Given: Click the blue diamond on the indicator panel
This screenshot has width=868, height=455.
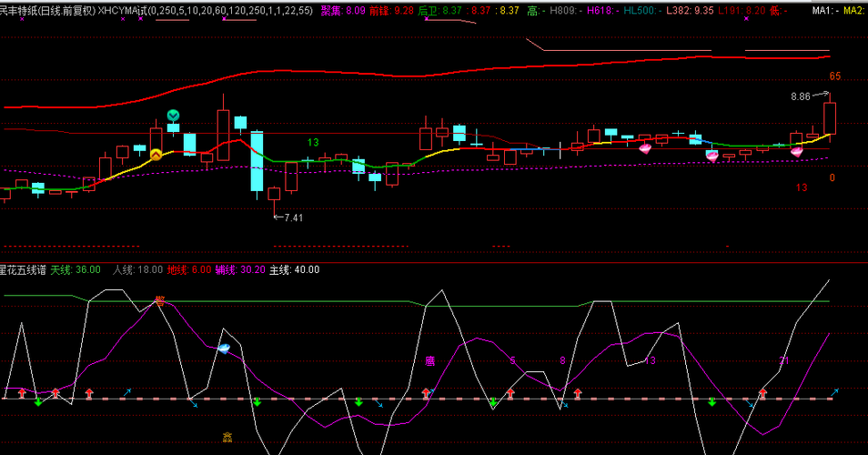Looking at the screenshot, I should click(x=224, y=349).
